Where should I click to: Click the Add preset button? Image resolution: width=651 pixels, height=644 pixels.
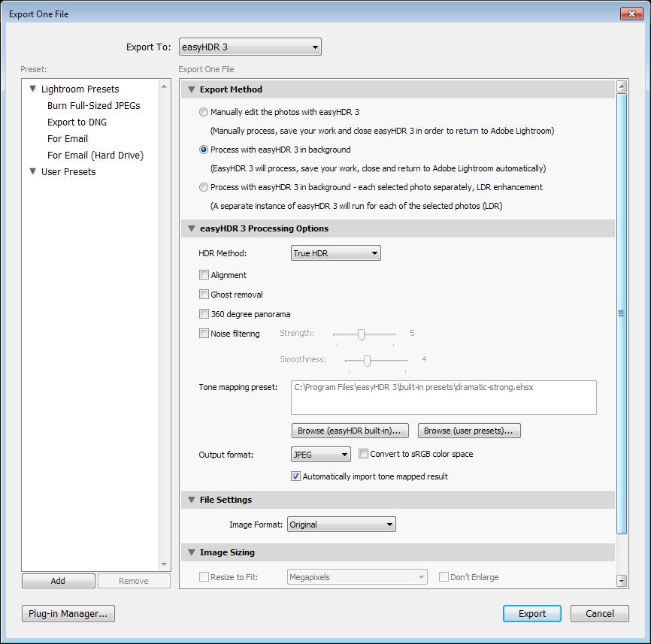59,581
